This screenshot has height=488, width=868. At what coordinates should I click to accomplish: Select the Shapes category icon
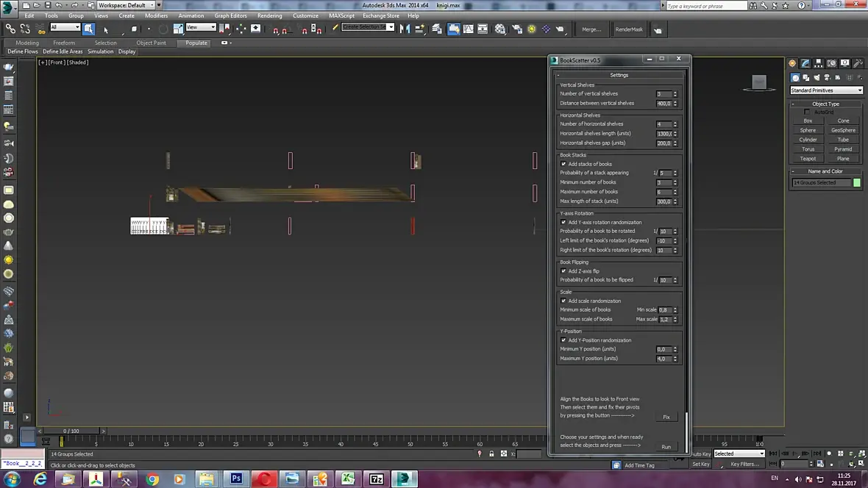pyautogui.click(x=806, y=78)
